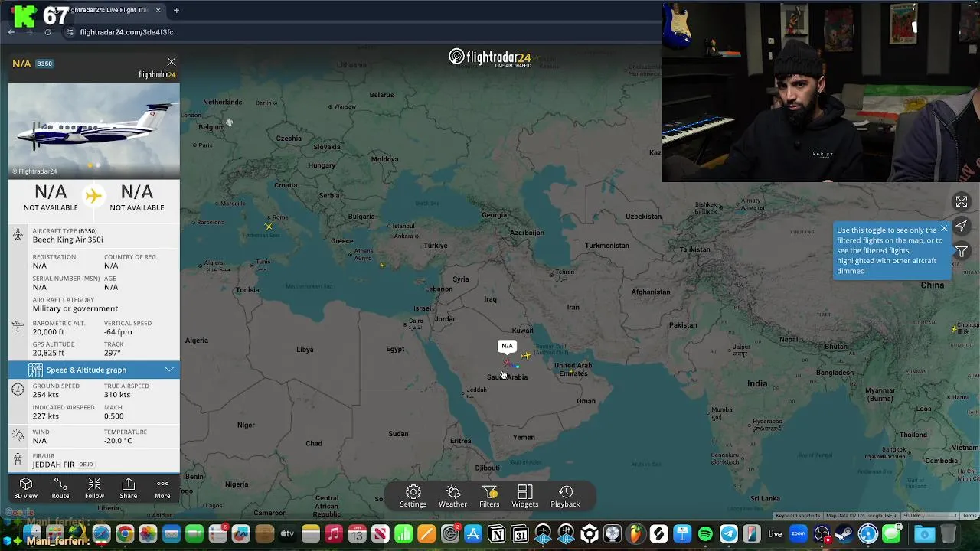Go back in the browser

click(x=11, y=32)
